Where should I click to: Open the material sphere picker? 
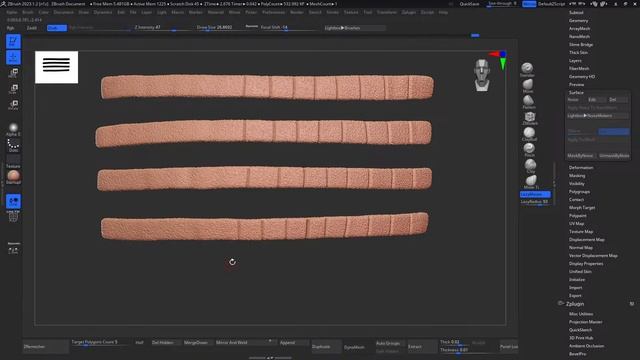coord(13,176)
